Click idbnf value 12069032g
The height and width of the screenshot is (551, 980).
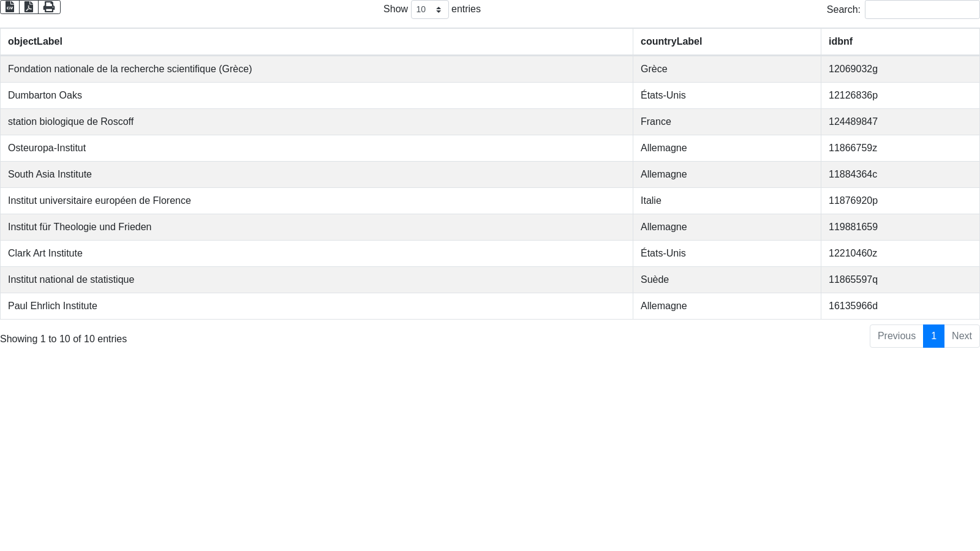[x=900, y=69]
